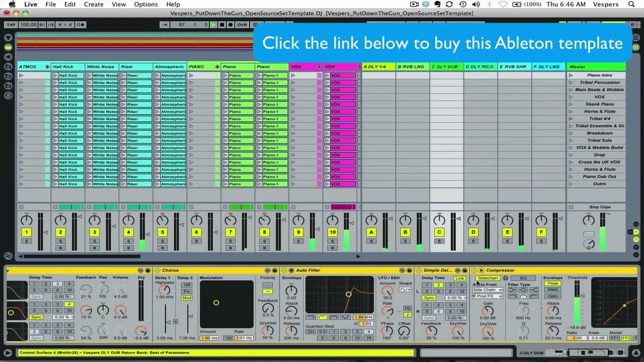Arm track 3 for recording
The width and height of the screenshot is (644, 362).
point(94,248)
